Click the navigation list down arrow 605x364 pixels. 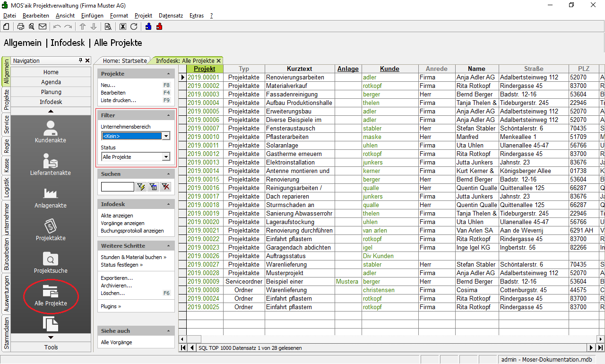coord(51,338)
